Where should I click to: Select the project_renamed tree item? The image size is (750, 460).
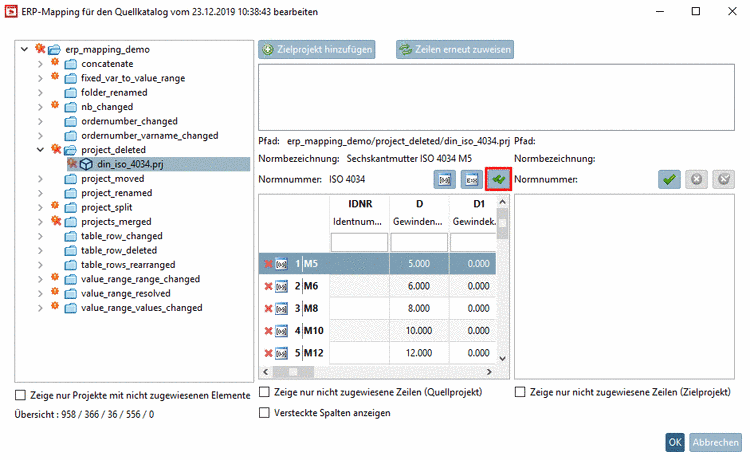117,193
